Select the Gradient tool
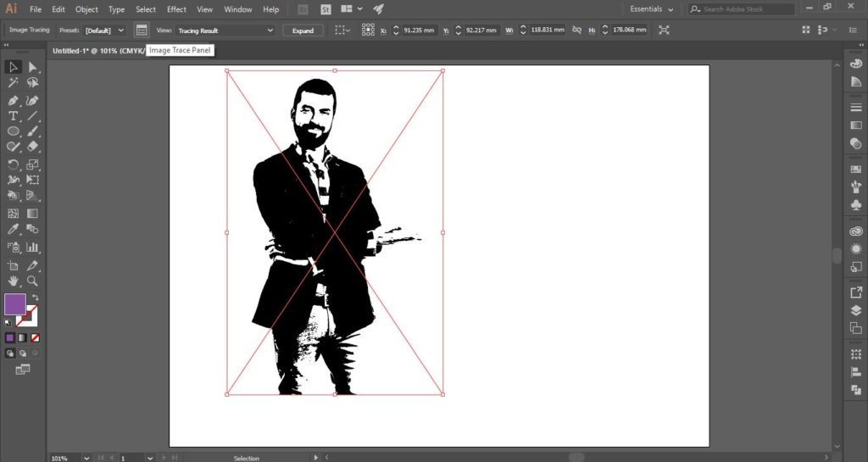Viewport: 868px width, 462px height. tap(32, 214)
